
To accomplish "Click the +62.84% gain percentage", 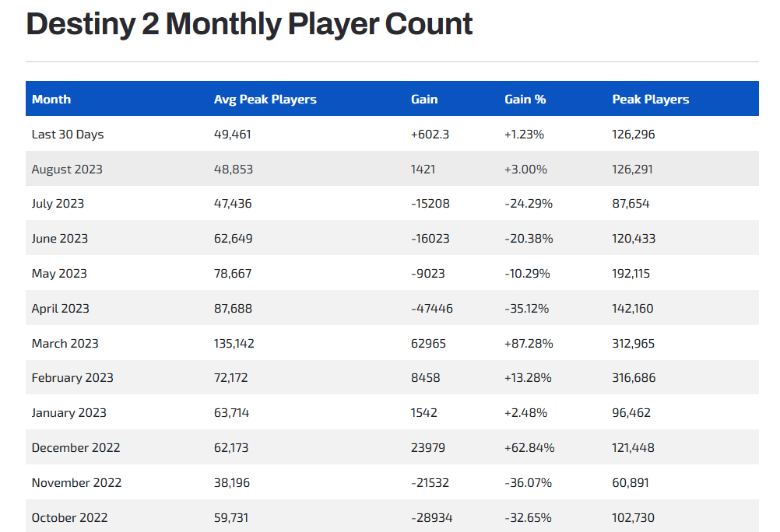I will tap(529, 447).
